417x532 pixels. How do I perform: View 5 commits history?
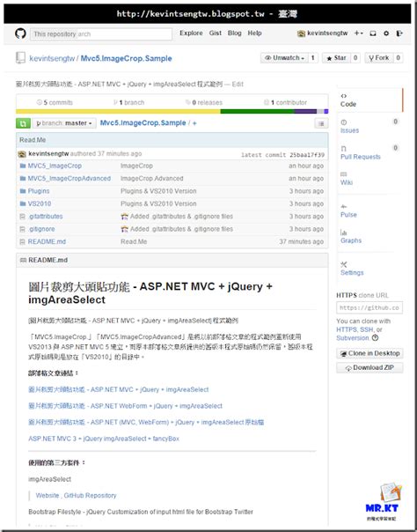(x=55, y=102)
